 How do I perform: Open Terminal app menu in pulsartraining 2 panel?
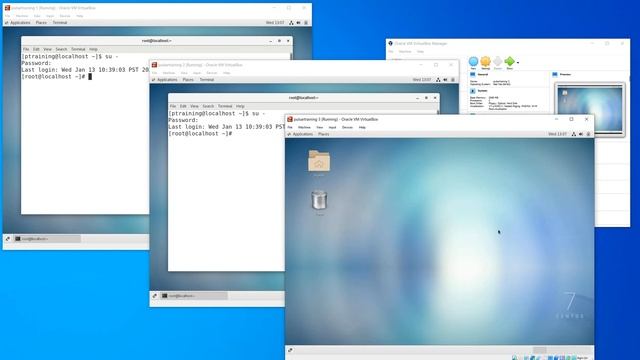[x=207, y=80]
